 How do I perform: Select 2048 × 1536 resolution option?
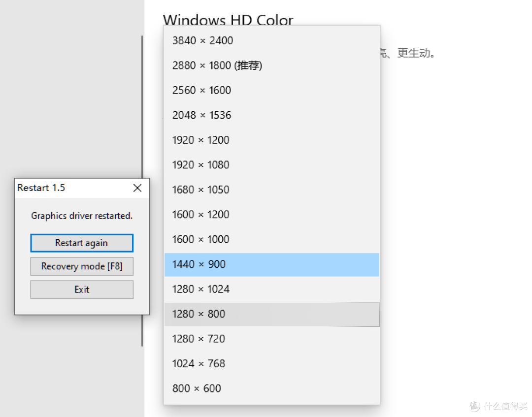coord(271,115)
